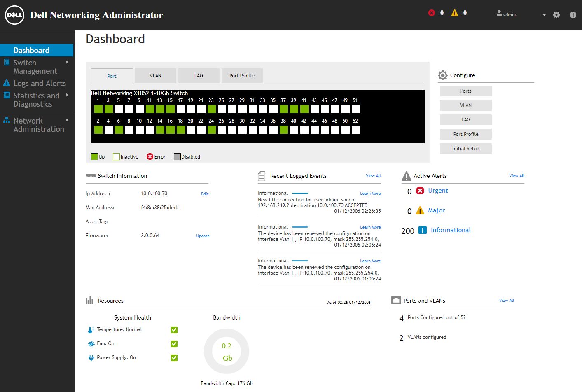
Task: Toggle the Fan On checkbox
Action: [174, 344]
